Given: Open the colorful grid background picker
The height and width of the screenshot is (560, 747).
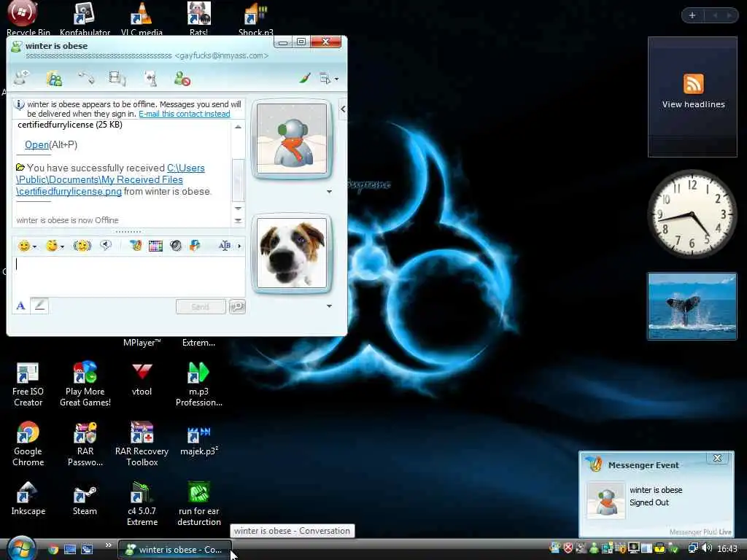Looking at the screenshot, I should 156,246.
